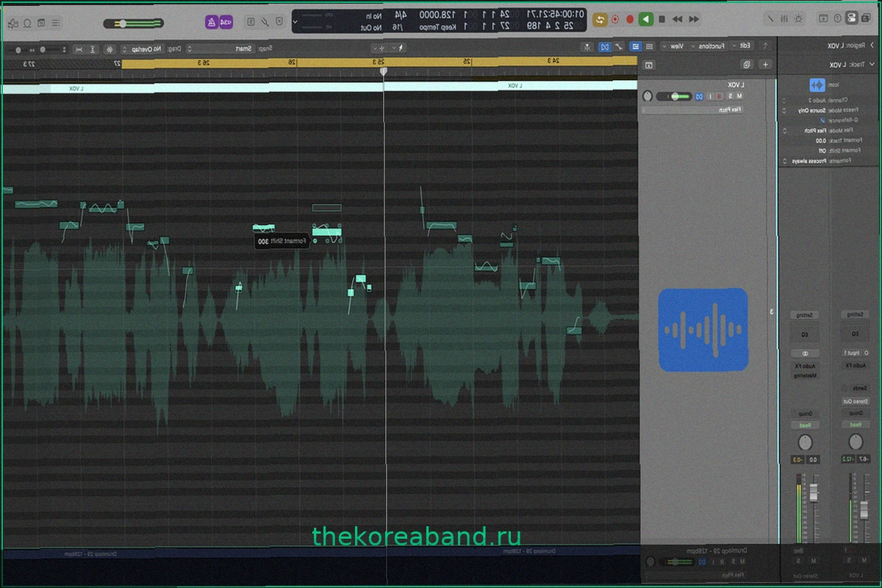Click the Stereo Out output slot
The image size is (882, 588).
coord(856,401)
